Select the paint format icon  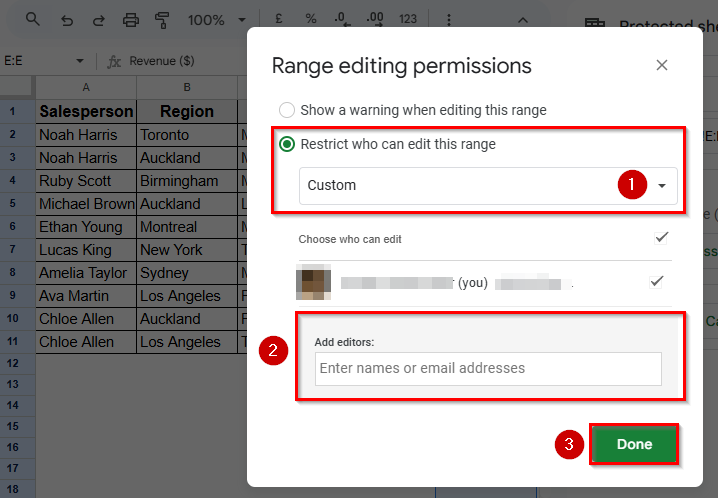pos(162,20)
